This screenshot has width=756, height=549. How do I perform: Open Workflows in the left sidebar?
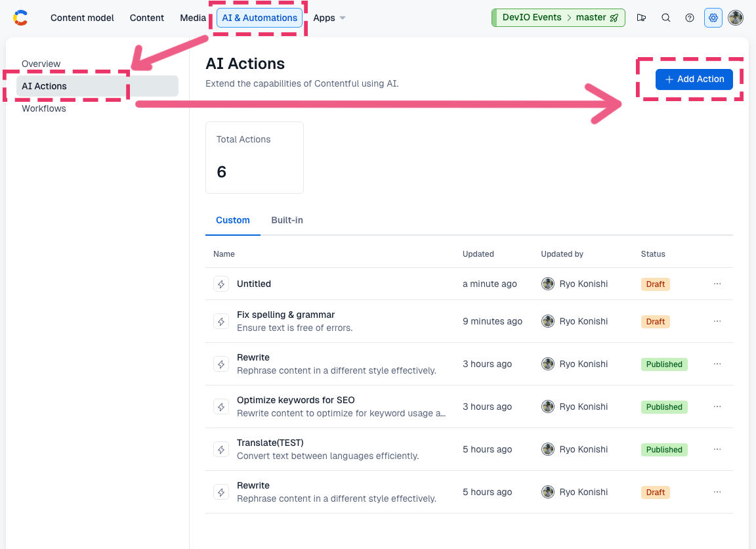pyautogui.click(x=44, y=108)
